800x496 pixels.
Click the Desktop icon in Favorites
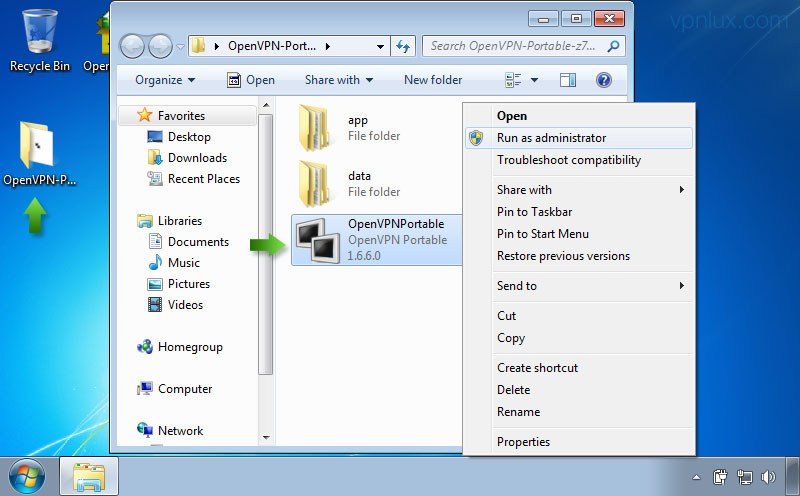coord(155,137)
